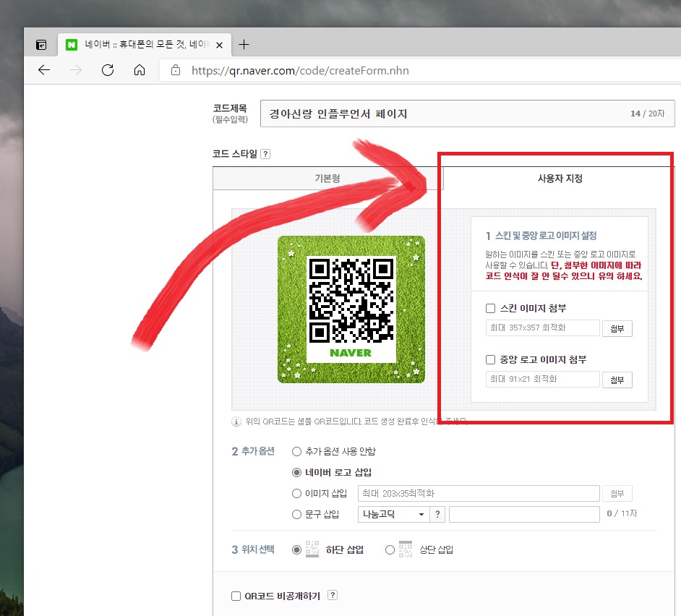The width and height of the screenshot is (681, 616).
Task: Open help icon beside QR코드 비공개하기
Action: point(333,595)
